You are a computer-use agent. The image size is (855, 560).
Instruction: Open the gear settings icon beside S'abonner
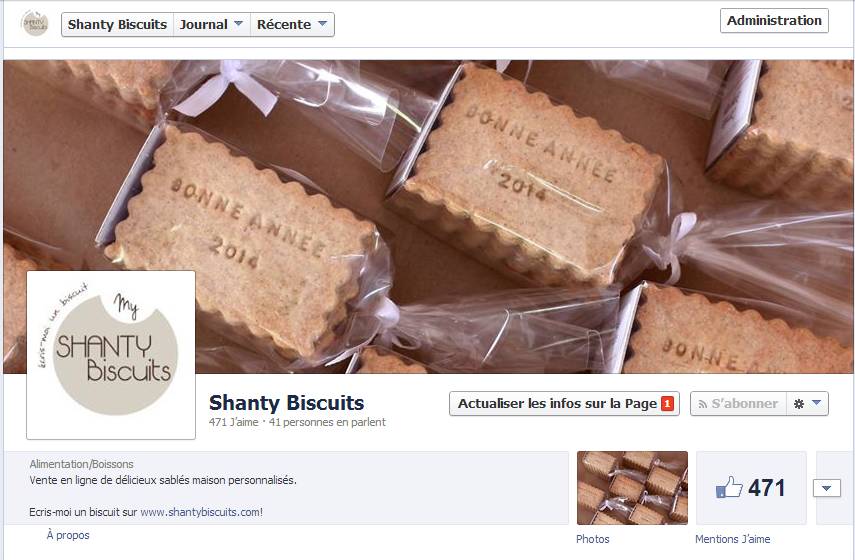point(798,404)
